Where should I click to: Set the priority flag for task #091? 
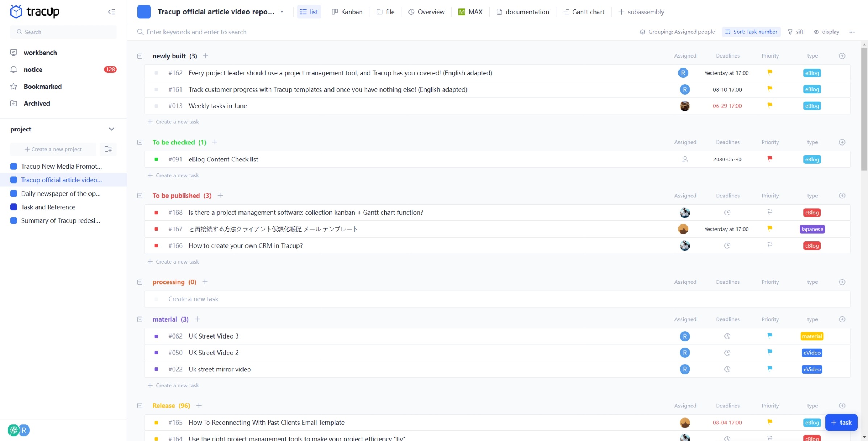769,159
